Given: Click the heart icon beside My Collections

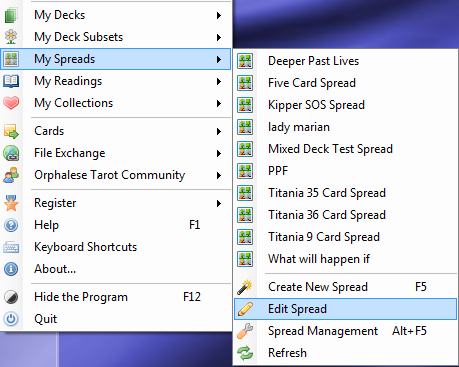Looking at the screenshot, I should tap(11, 103).
